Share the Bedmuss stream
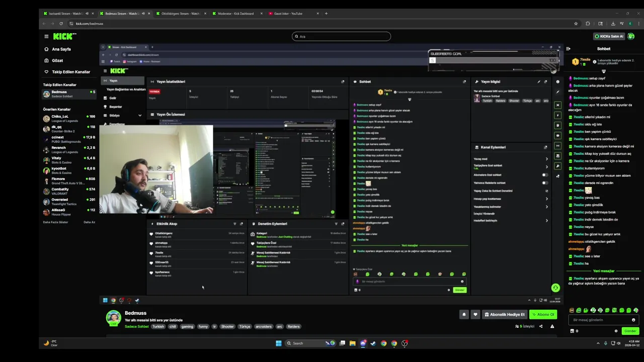Screen dimensions: 644x362 coord(541,326)
